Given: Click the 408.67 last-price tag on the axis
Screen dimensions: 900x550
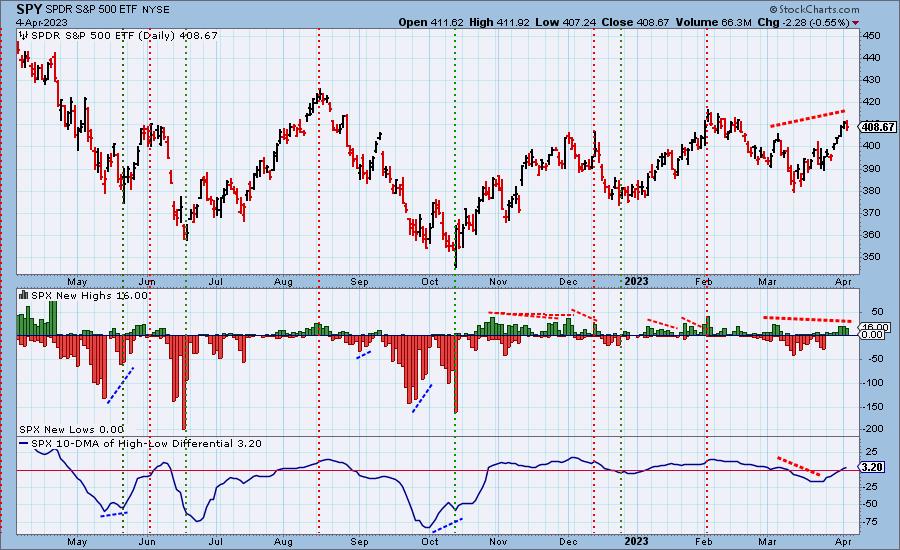Looking at the screenshot, I should [878, 127].
